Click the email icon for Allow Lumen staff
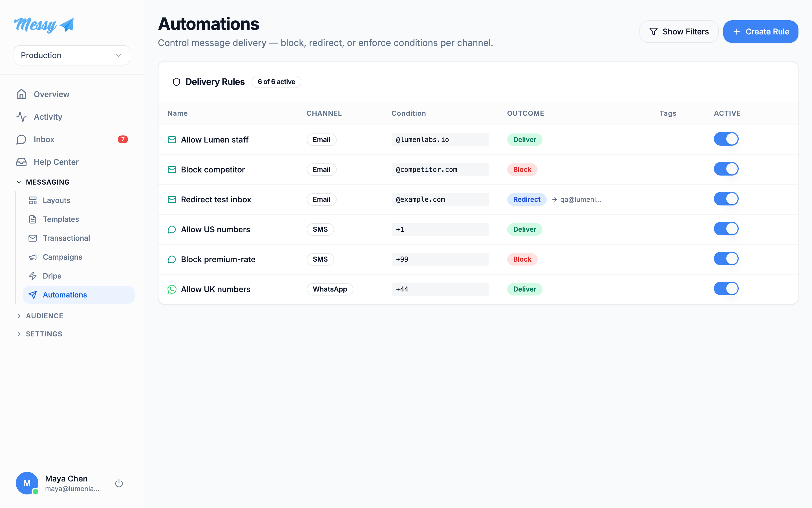 172,140
